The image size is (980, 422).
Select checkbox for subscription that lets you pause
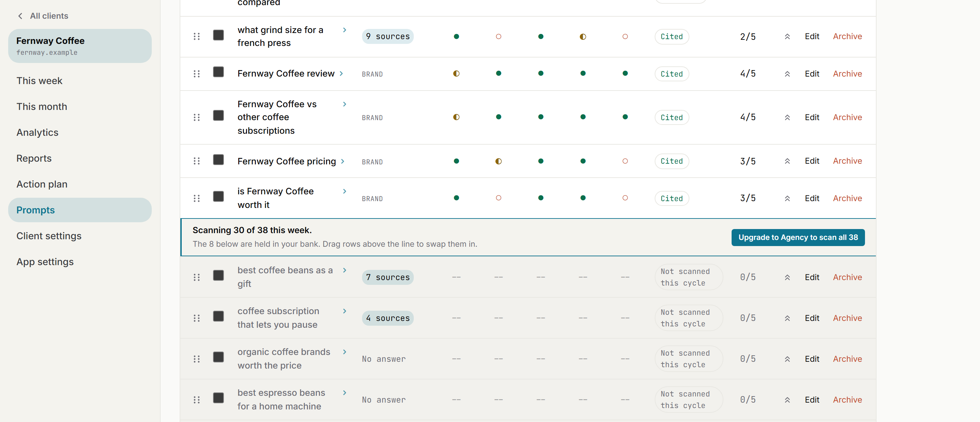pyautogui.click(x=218, y=316)
